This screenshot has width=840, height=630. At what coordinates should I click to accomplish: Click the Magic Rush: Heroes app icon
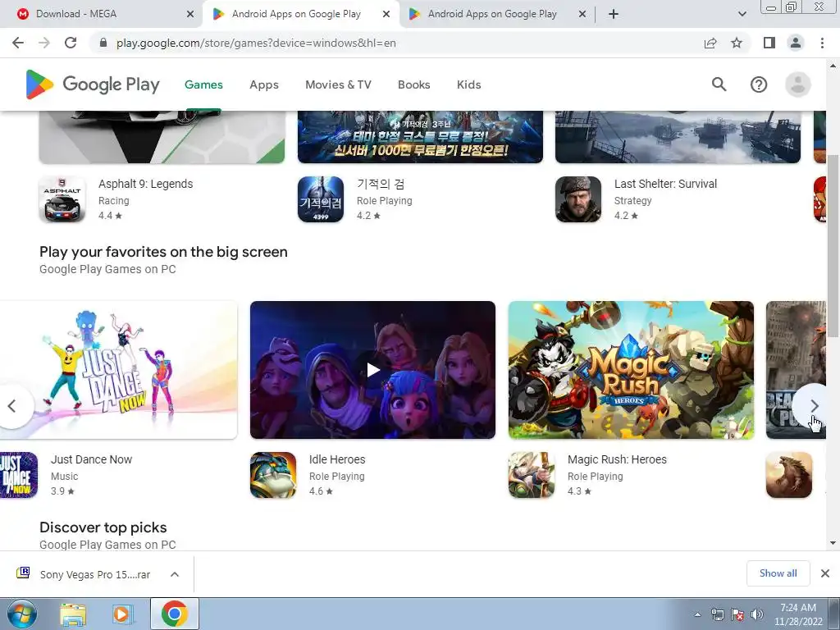[532, 475]
